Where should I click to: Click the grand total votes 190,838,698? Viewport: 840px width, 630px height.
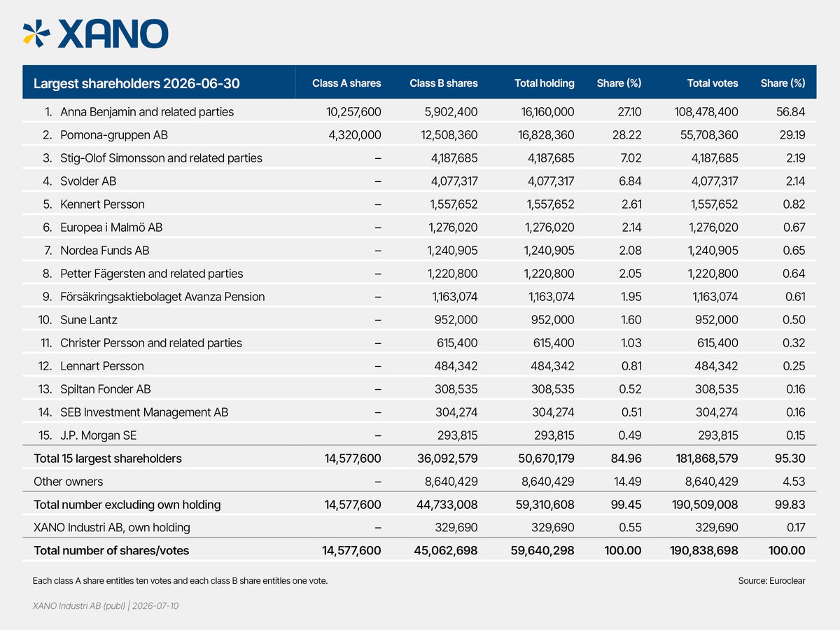[x=706, y=551]
